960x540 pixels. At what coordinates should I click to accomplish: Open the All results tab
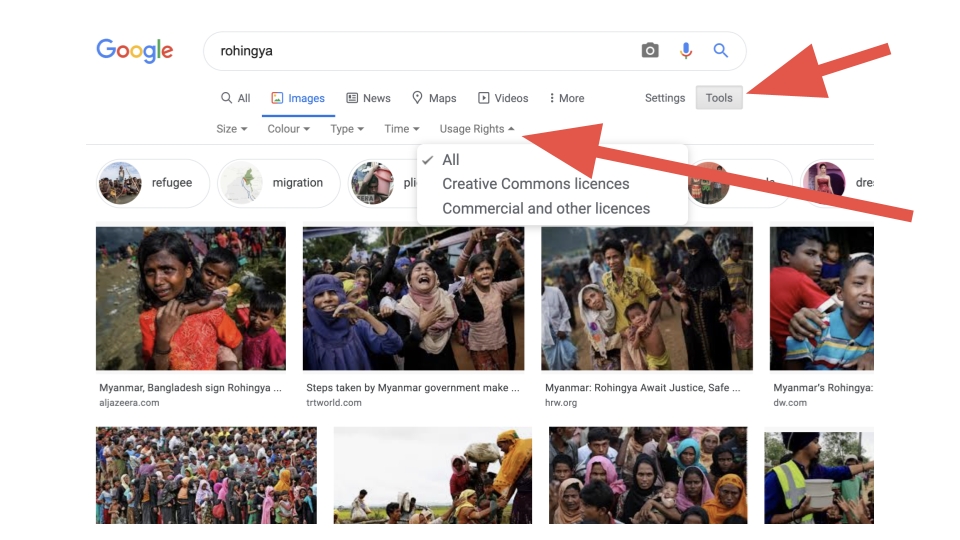pyautogui.click(x=235, y=98)
